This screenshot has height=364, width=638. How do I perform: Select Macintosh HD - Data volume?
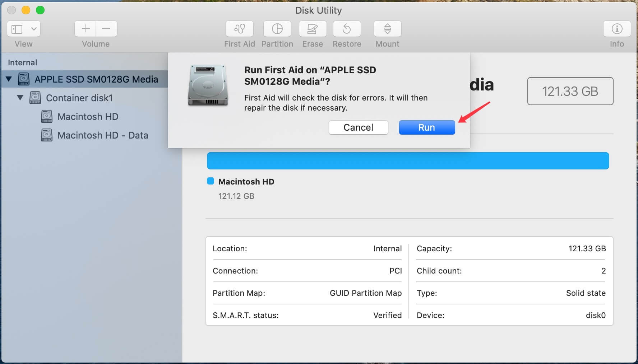(102, 135)
